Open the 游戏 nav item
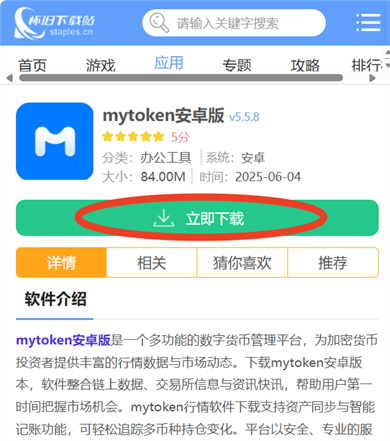Image resolution: width=390 pixels, height=441 pixels. click(x=100, y=65)
